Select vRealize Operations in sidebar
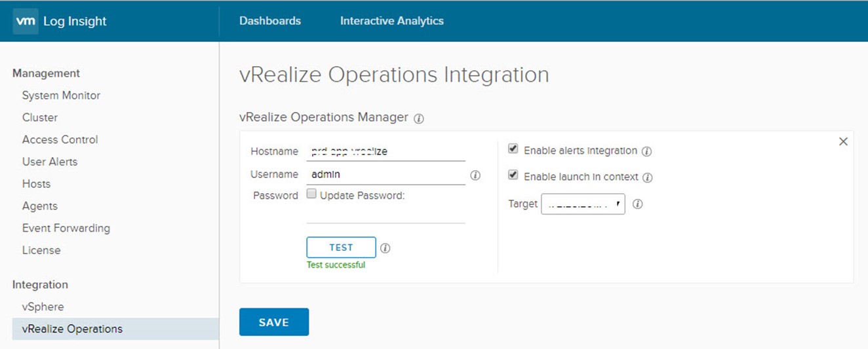This screenshot has width=868, height=349. (x=115, y=329)
